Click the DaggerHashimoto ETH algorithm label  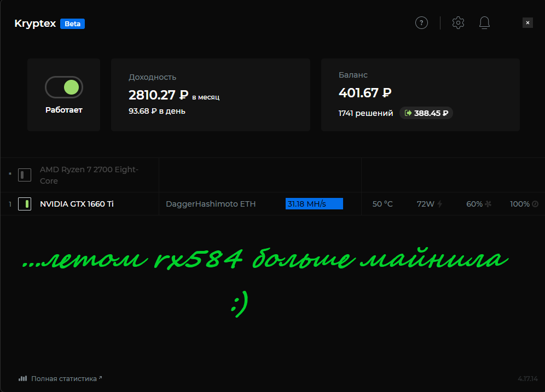tap(211, 204)
